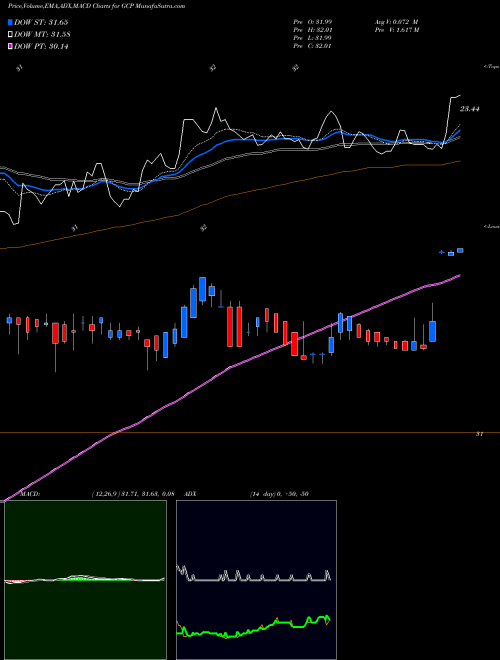
Task: Select the Avg V average volume value
Action: tap(396, 22)
